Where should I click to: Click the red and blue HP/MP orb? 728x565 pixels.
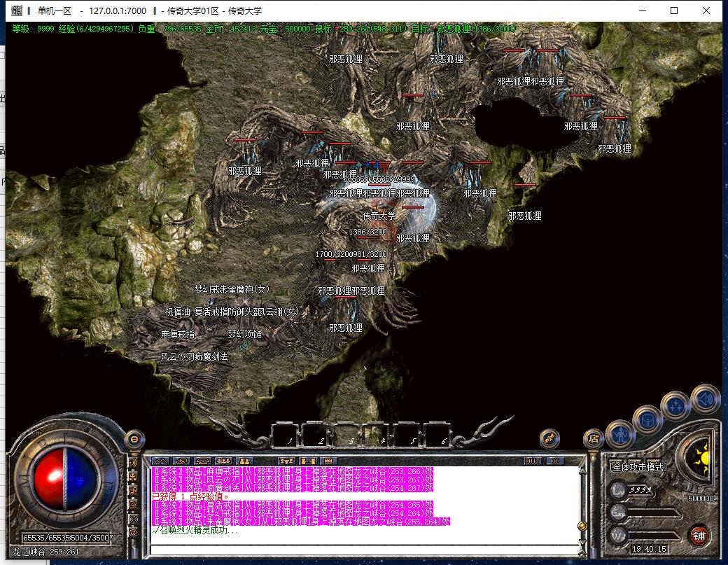pyautogui.click(x=66, y=477)
